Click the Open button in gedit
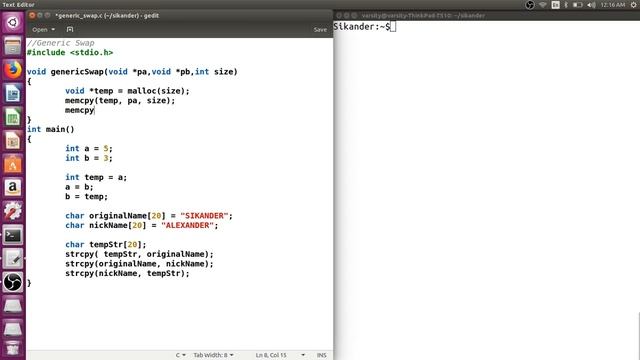 pos(40,29)
